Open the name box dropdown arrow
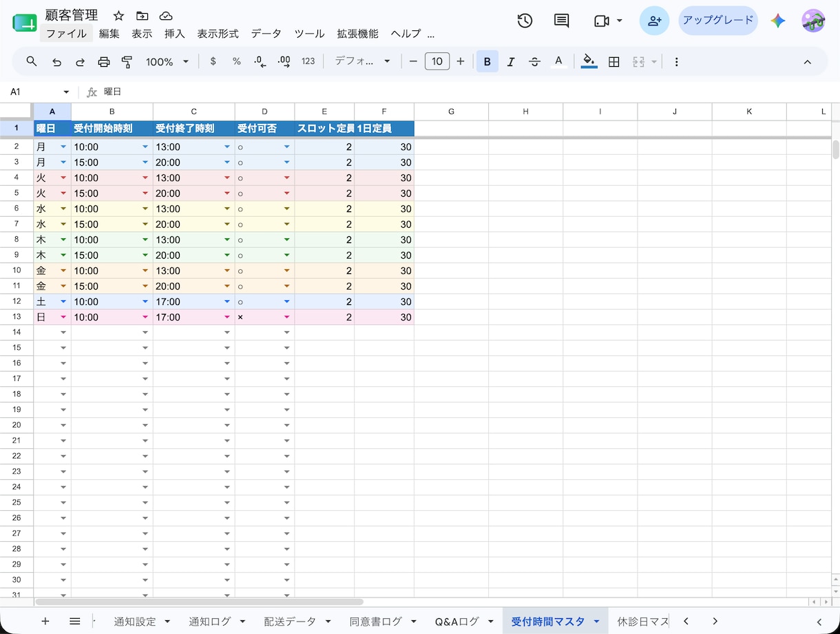 tap(66, 92)
